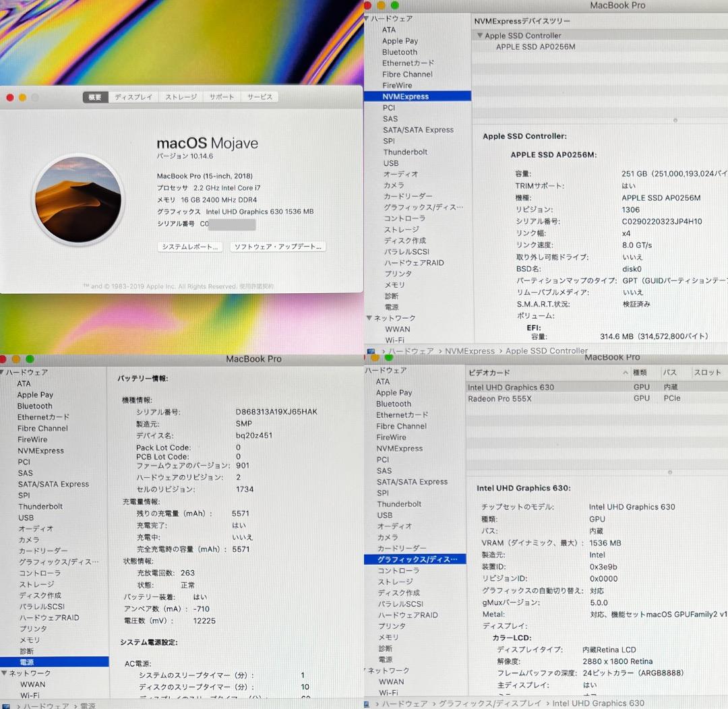Open the ディスプレイ tab in About This Mac
Screen dimensions: 728x709
pyautogui.click(x=133, y=97)
